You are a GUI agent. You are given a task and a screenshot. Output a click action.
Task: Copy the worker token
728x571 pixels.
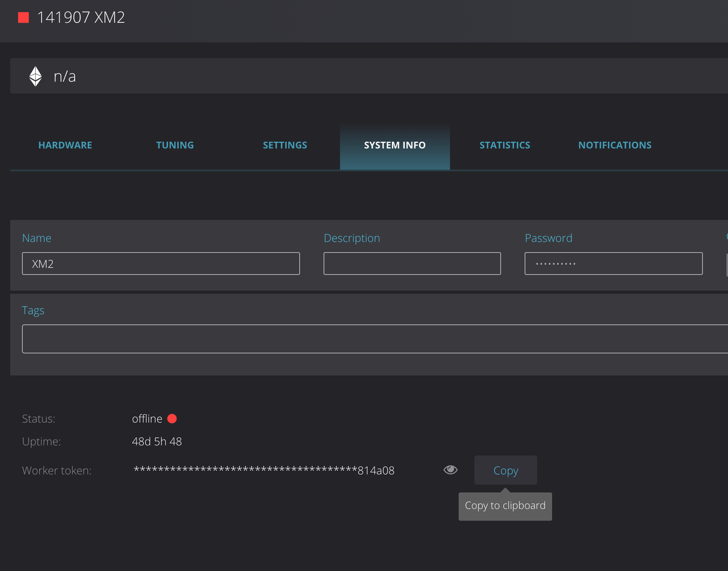pos(505,470)
